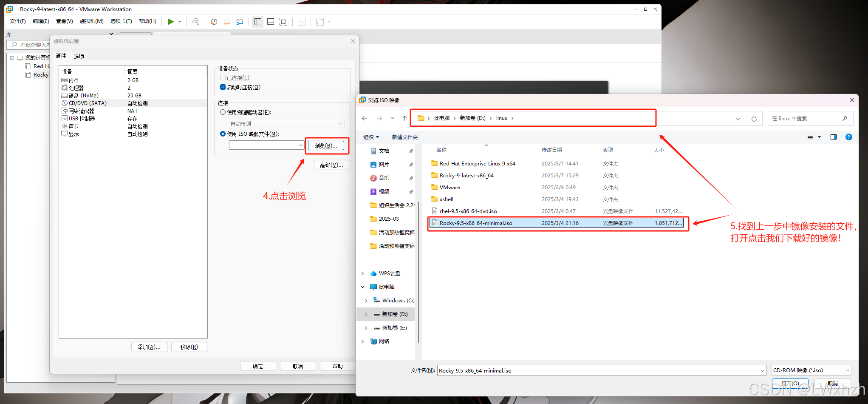
Task: Select the 网络适配器 device row
Action: point(133,111)
